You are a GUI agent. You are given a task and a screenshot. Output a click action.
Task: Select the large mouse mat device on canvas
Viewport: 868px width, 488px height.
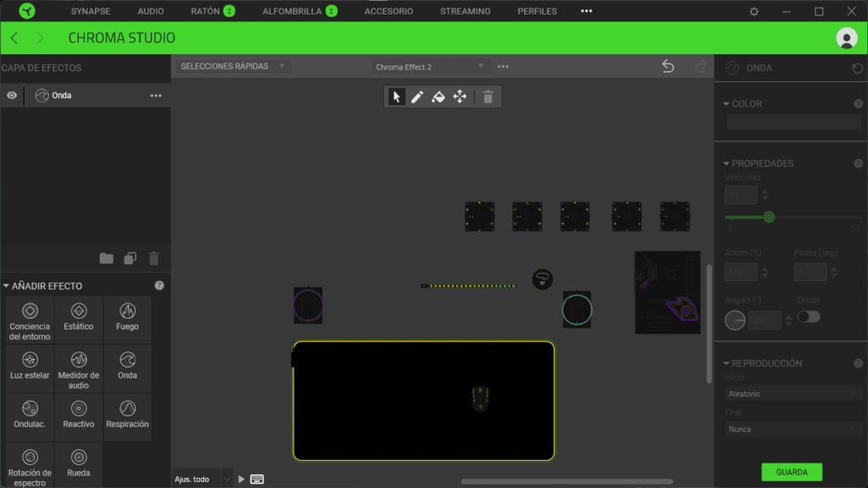pos(424,401)
